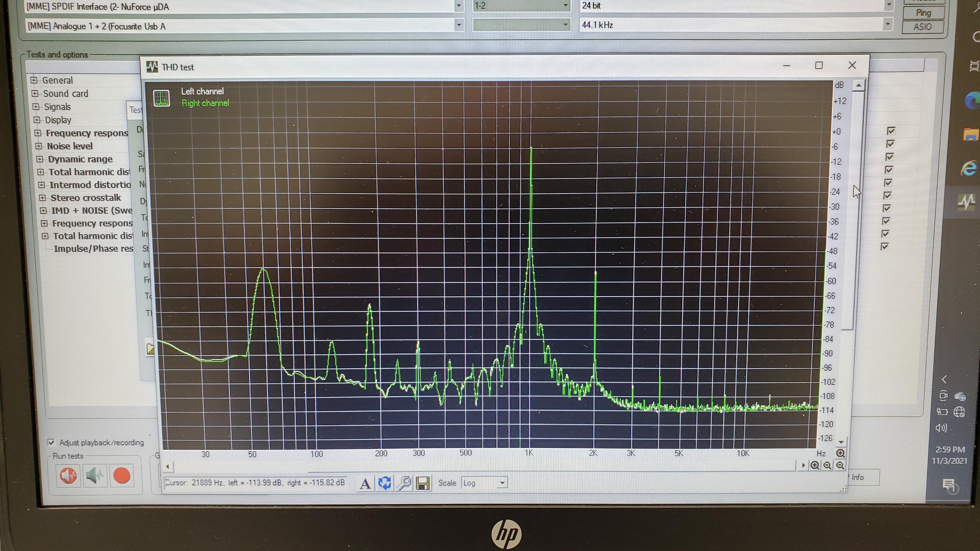
Task: Click the gray speaker with waveform Run tests icon
Action: click(x=95, y=475)
